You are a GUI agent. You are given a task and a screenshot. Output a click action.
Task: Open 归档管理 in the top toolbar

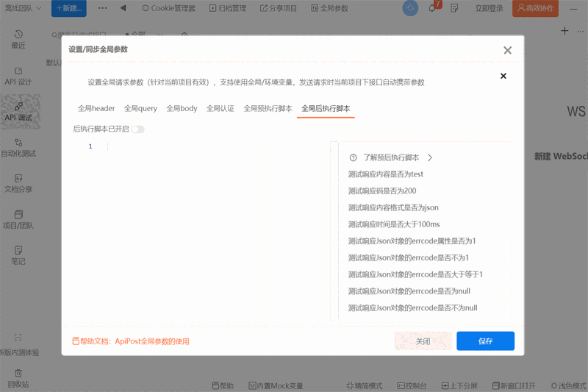coord(228,8)
